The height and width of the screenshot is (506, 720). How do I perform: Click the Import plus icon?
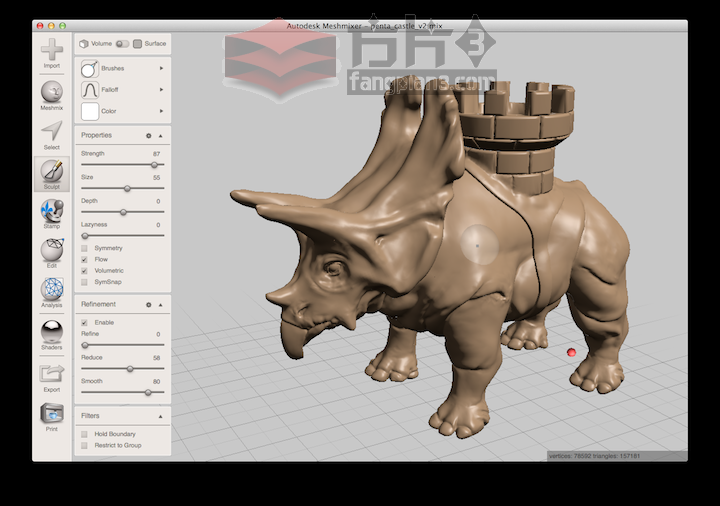[x=52, y=50]
